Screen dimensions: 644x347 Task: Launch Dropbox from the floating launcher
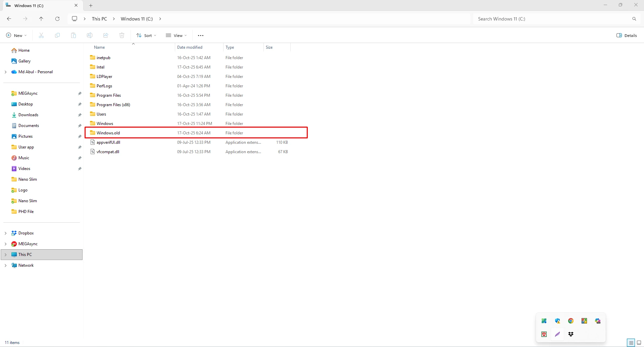pyautogui.click(x=571, y=334)
